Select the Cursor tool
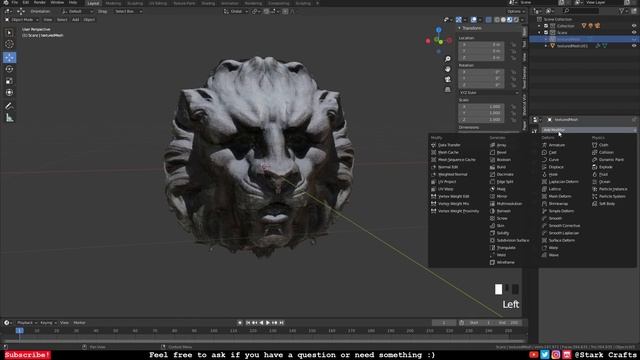This screenshot has width=640, height=360. pos(9,44)
